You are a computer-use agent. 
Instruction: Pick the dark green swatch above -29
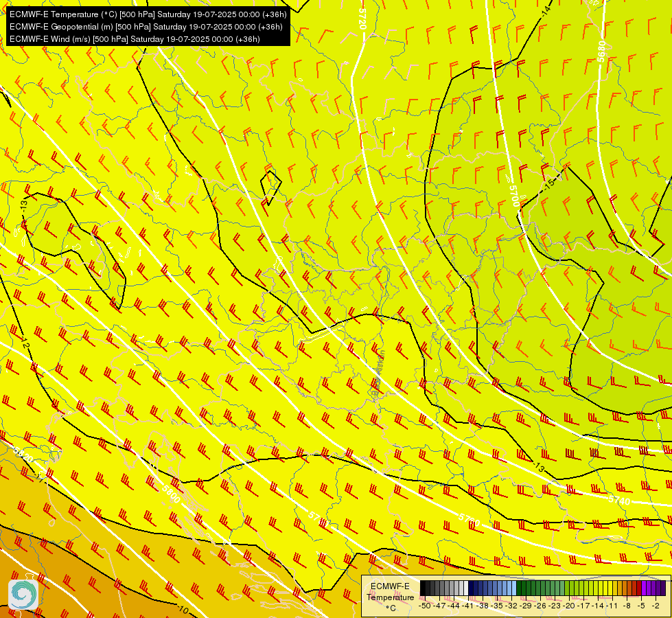(519, 588)
